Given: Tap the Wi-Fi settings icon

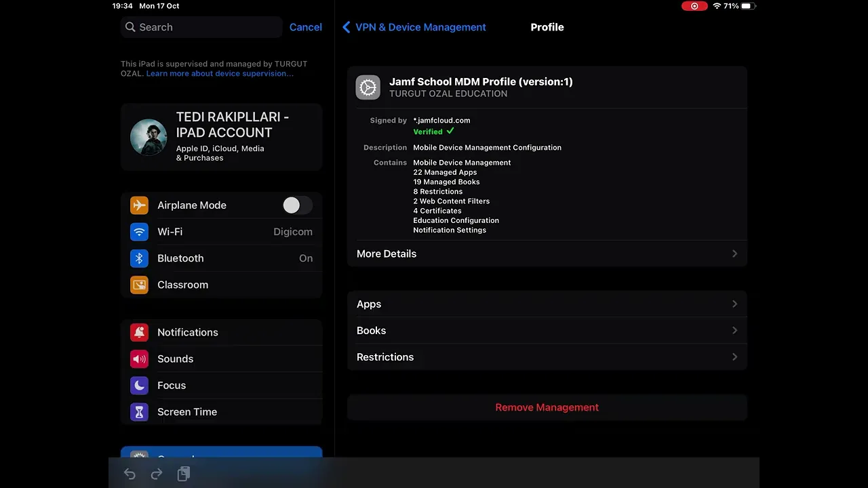Looking at the screenshot, I should point(139,232).
